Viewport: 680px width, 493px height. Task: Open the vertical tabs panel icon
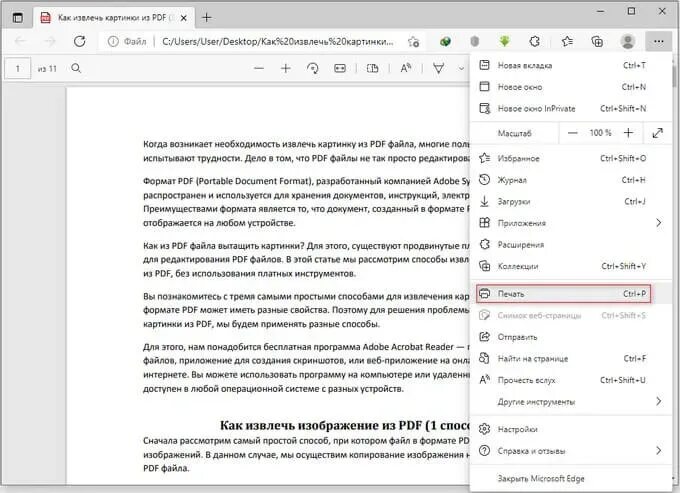tap(18, 18)
